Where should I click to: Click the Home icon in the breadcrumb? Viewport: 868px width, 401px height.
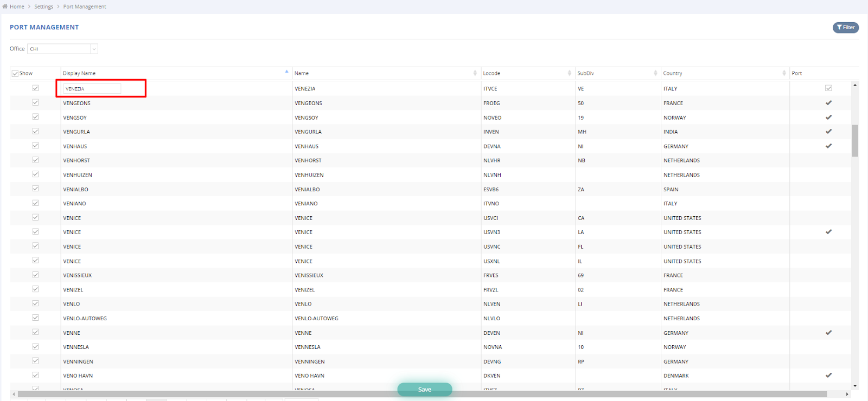(x=5, y=7)
